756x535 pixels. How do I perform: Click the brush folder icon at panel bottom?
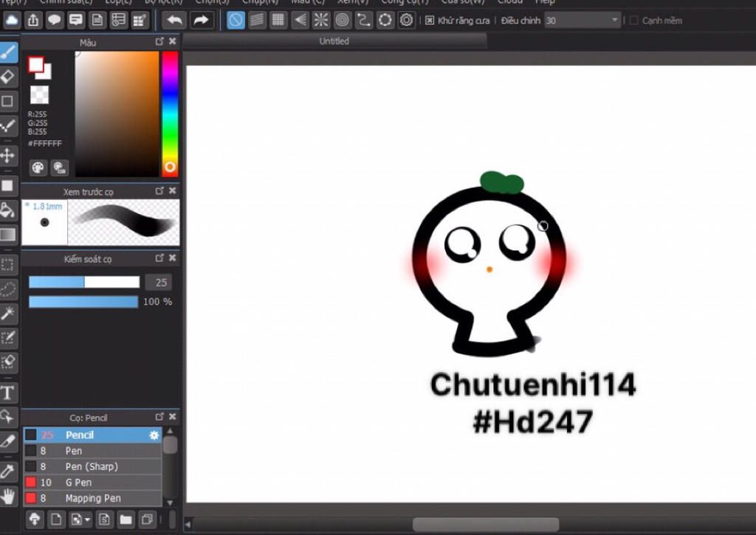tap(126, 520)
